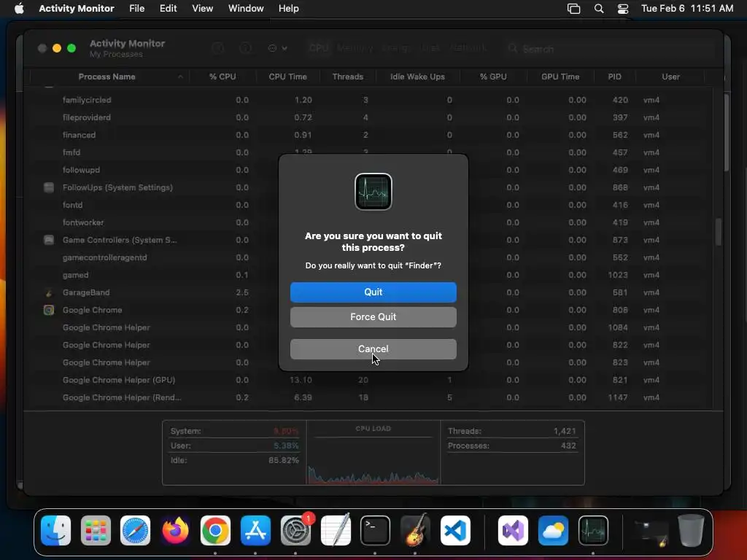Open GarageBand guitar icon in Dock
Image resolution: width=747 pixels, height=560 pixels.
tap(415, 530)
